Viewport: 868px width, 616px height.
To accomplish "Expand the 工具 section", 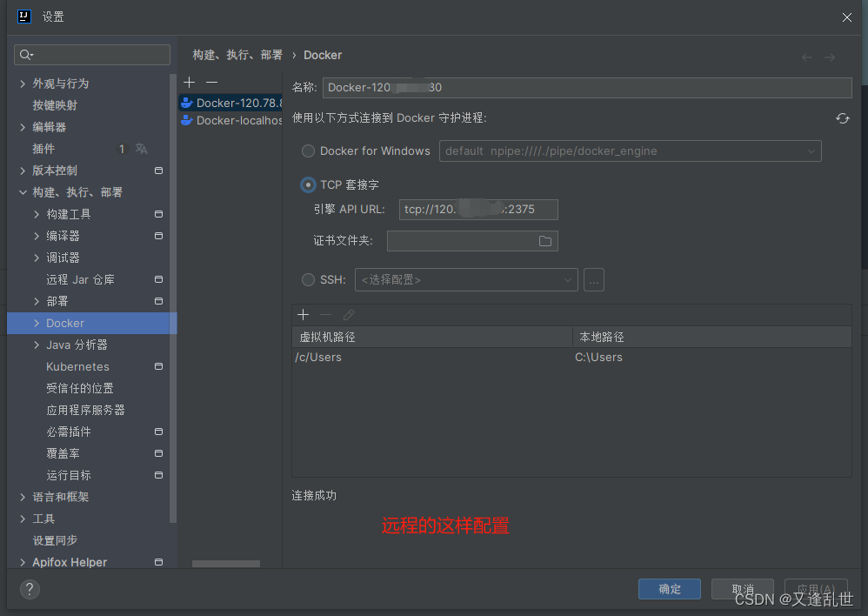I will (23, 519).
